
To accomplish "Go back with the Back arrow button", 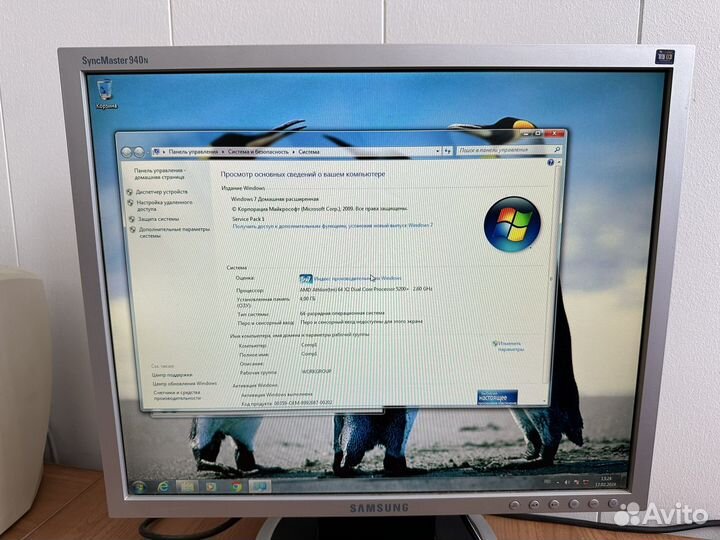I will [x=127, y=152].
